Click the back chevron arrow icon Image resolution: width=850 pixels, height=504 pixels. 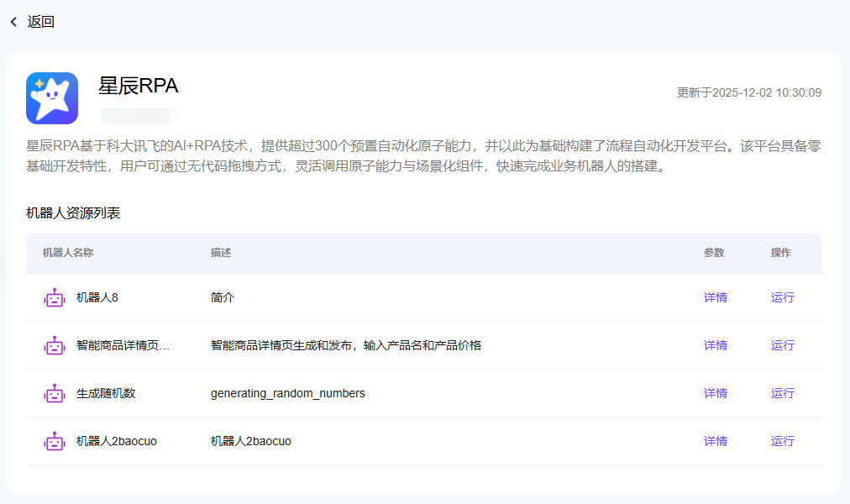tap(13, 23)
